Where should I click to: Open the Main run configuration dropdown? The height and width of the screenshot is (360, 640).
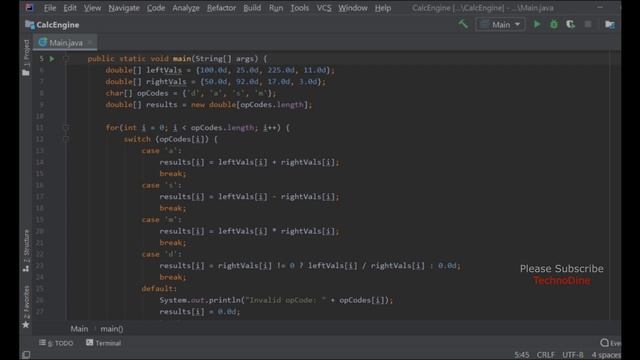click(x=500, y=24)
